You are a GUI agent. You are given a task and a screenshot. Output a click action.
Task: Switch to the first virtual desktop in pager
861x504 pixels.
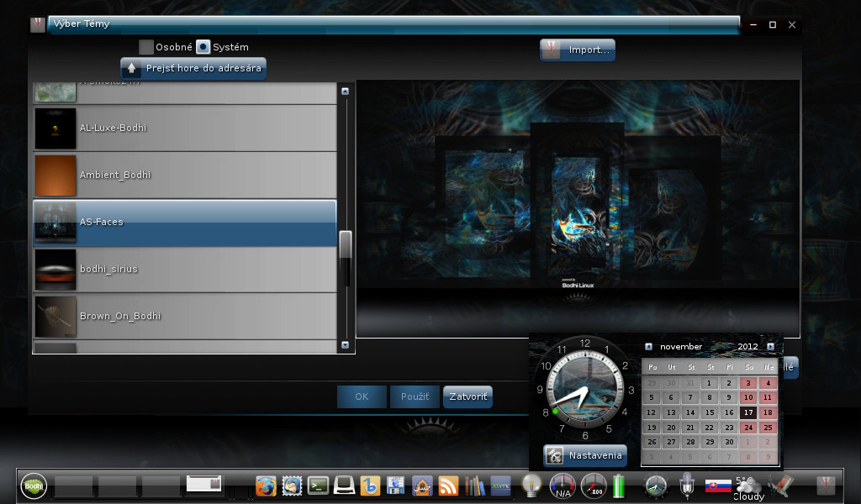point(74,486)
